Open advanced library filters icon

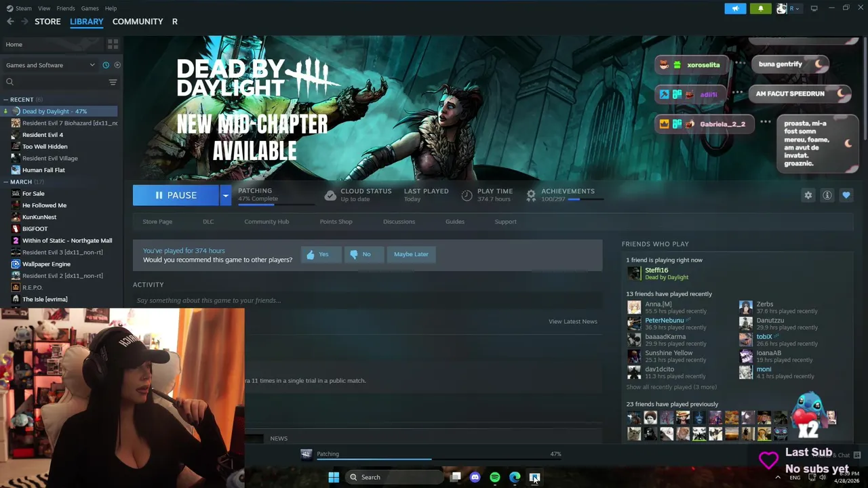tap(113, 82)
